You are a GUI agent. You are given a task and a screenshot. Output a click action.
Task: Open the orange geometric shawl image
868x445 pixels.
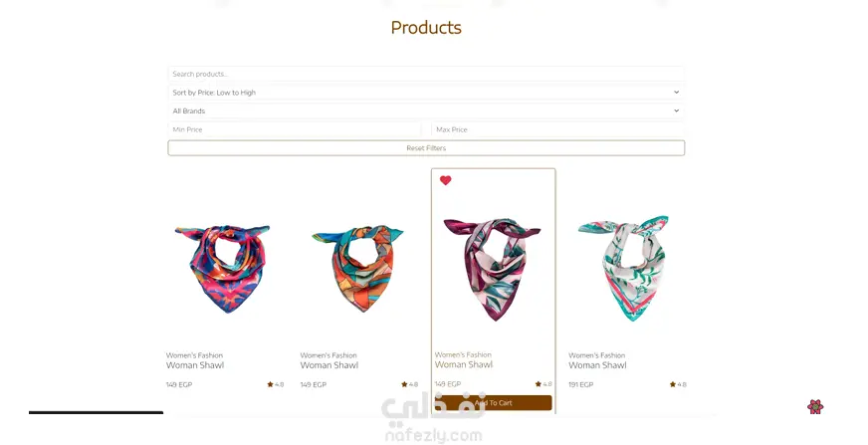point(358,267)
